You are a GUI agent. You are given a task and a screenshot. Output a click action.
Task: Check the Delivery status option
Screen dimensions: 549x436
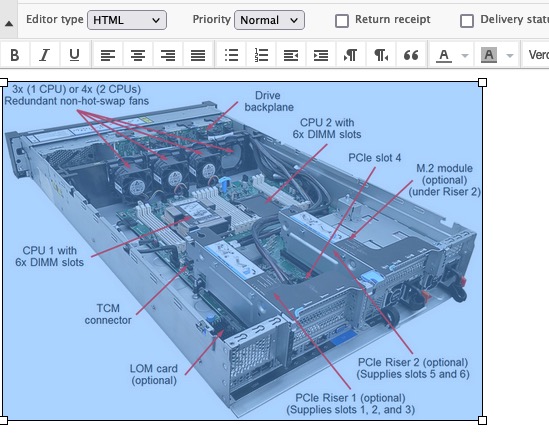(x=467, y=21)
